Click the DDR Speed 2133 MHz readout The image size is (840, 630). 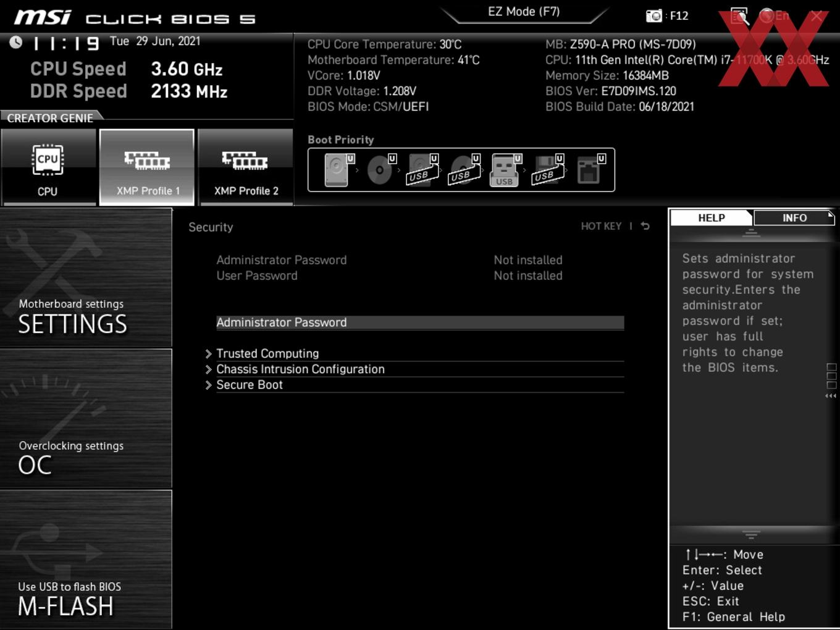point(128,91)
